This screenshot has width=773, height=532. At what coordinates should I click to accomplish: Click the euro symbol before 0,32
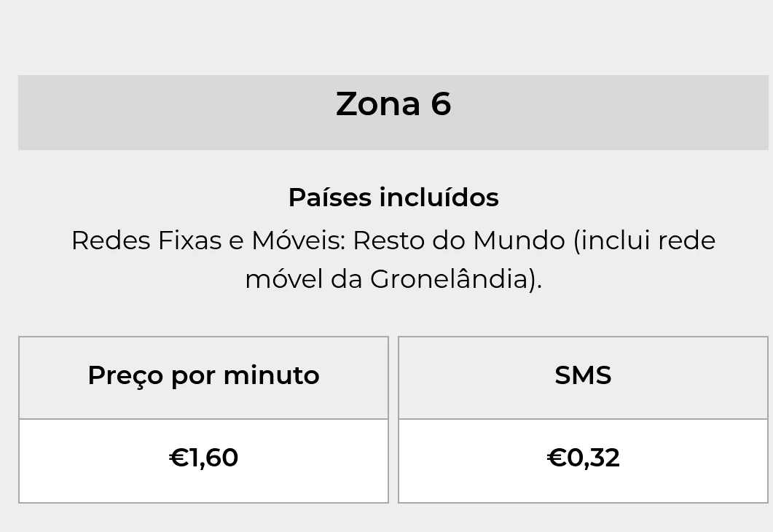556,458
